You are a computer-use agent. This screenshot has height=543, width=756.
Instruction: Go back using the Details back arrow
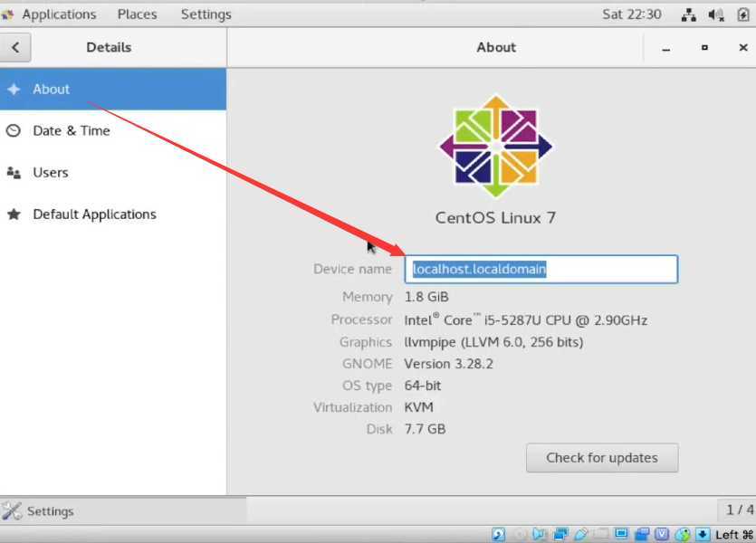(15, 47)
